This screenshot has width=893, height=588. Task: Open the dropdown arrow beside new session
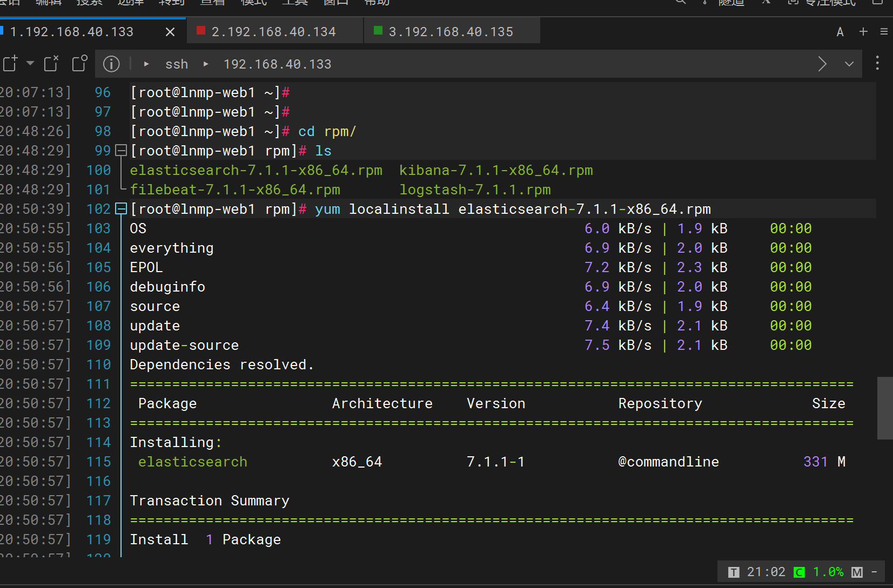[x=30, y=63]
